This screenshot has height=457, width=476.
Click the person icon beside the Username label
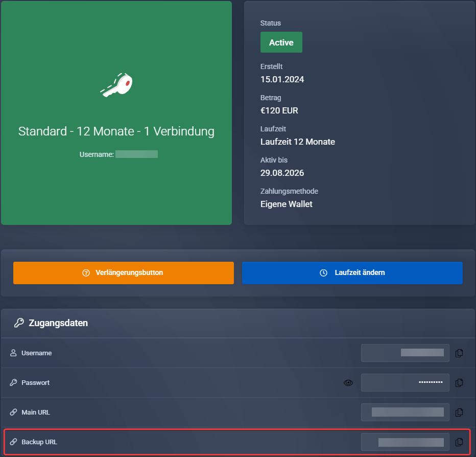tap(14, 353)
